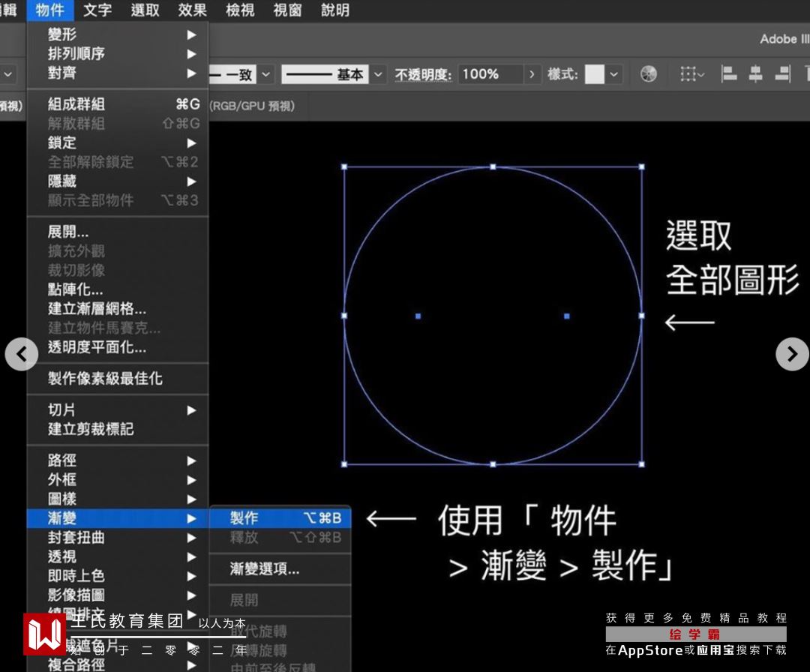Expand the 對齊 submenu
The width and height of the screenshot is (810, 672).
pos(118,73)
